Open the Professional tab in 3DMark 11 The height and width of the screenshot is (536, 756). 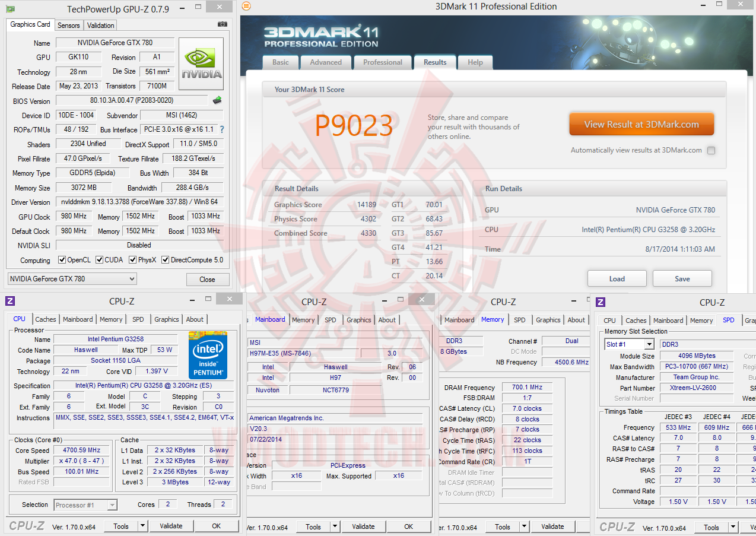pos(383,62)
